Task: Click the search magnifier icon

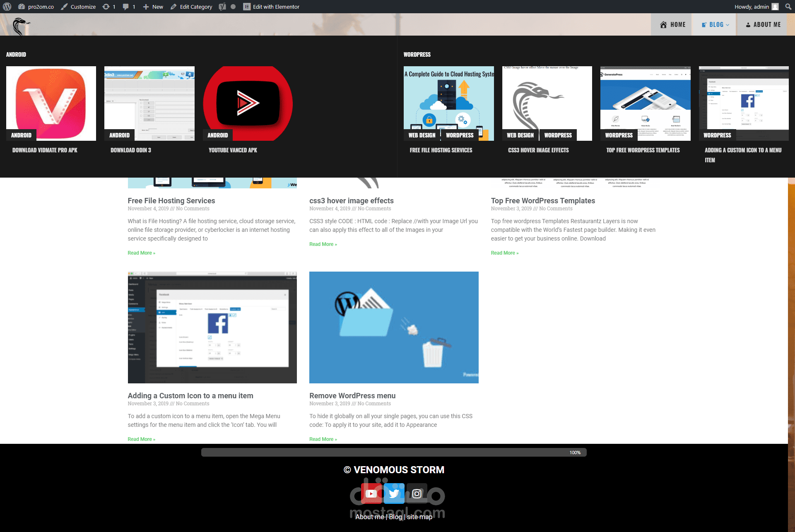Action: tap(788, 7)
